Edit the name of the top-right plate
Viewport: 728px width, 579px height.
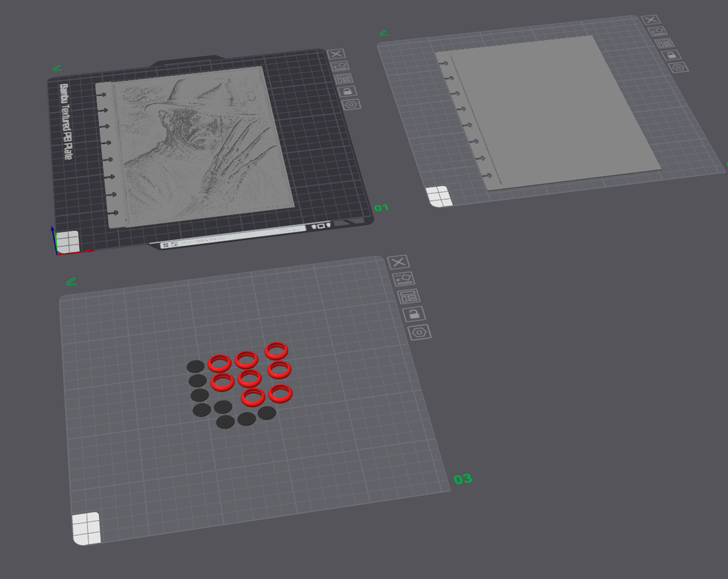(384, 33)
